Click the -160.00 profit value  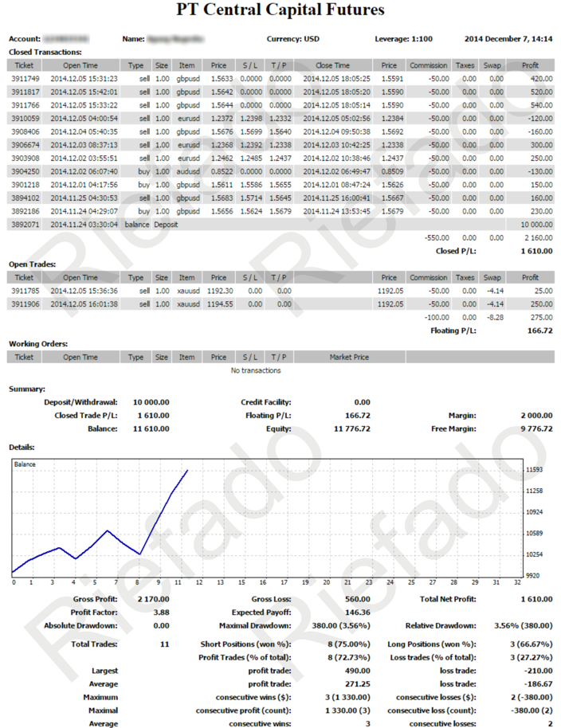coord(540,132)
